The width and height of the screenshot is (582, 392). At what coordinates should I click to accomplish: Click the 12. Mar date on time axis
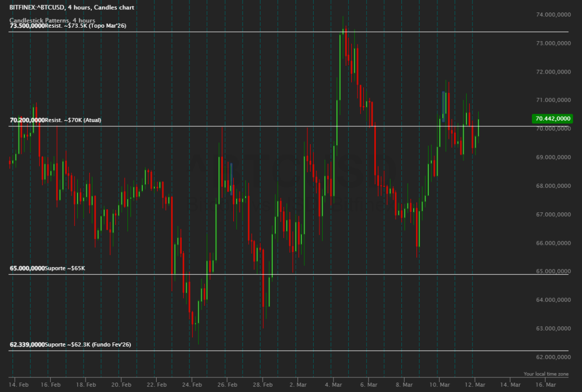pos(475,385)
